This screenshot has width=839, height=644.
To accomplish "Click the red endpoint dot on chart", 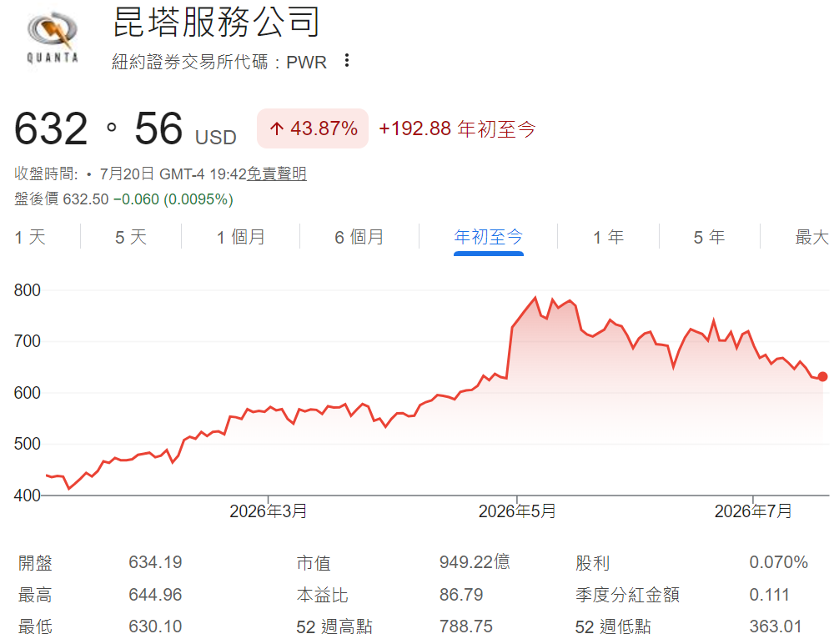I will click(x=822, y=377).
